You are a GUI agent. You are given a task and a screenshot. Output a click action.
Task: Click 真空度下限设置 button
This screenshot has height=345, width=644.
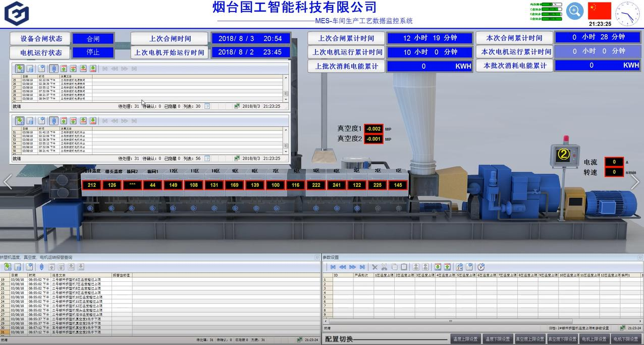pos(563,339)
